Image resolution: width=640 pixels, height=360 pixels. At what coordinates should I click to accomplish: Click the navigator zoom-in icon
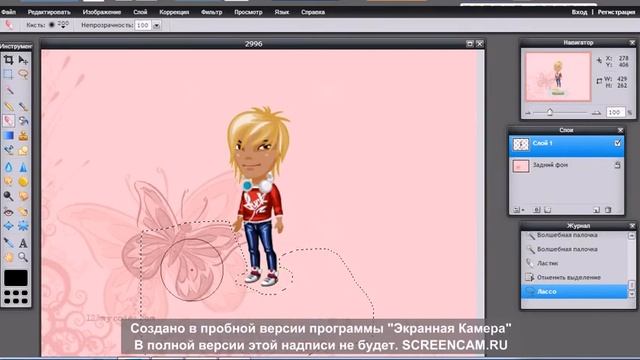click(x=596, y=113)
